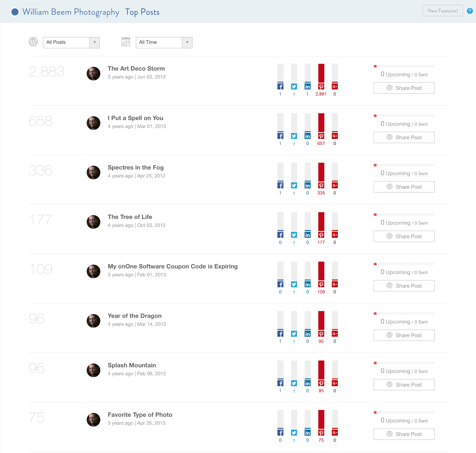The width and height of the screenshot is (476, 453).
Task: Click Twitter icon for Favorite Type of Photo
Action: click(x=294, y=433)
